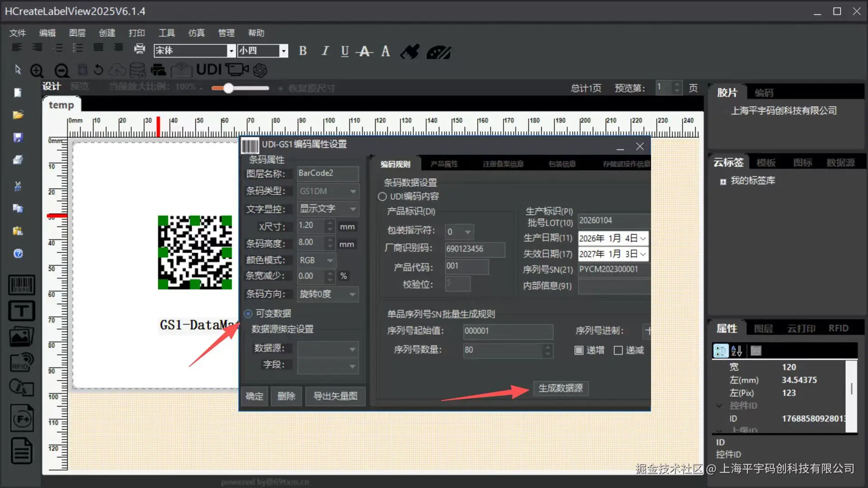Click the zoom ratio slider handle
The width and height of the screenshot is (868, 488).
pos(228,88)
